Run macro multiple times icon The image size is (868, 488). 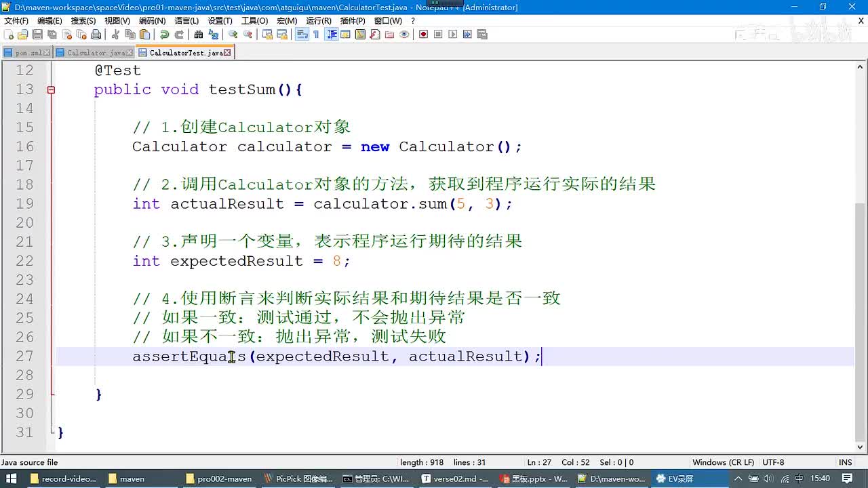click(x=467, y=35)
